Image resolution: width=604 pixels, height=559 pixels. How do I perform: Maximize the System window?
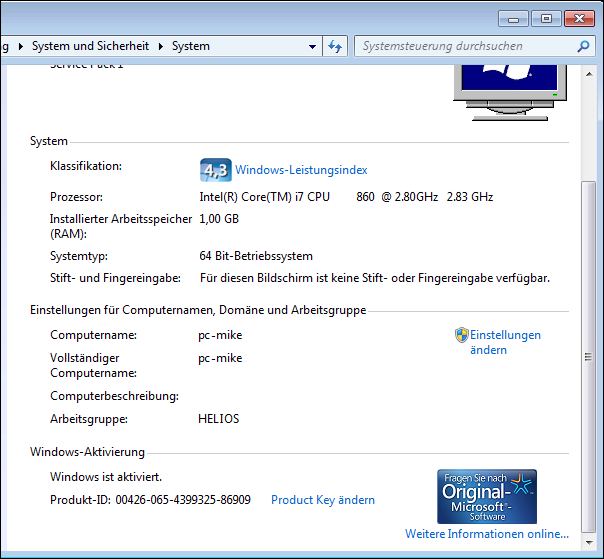click(x=546, y=18)
